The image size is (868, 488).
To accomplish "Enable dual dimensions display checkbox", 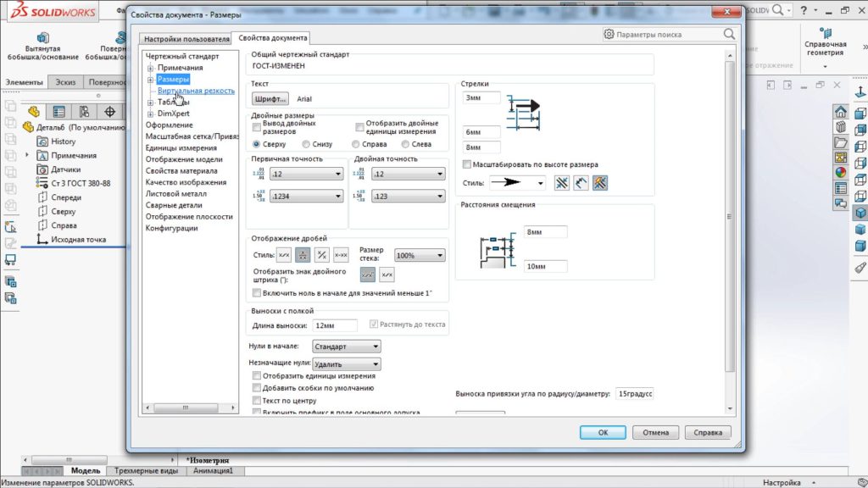I will point(256,128).
